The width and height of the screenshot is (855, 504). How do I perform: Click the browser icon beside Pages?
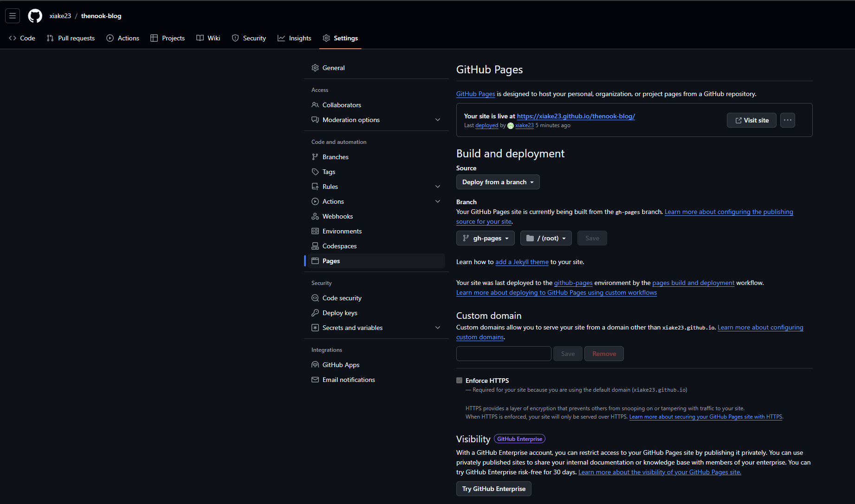point(315,261)
